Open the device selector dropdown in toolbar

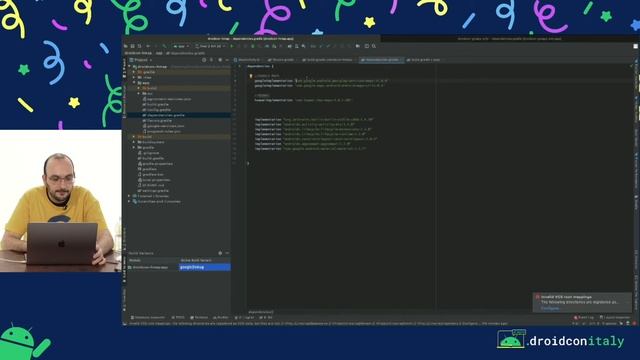click(x=211, y=46)
